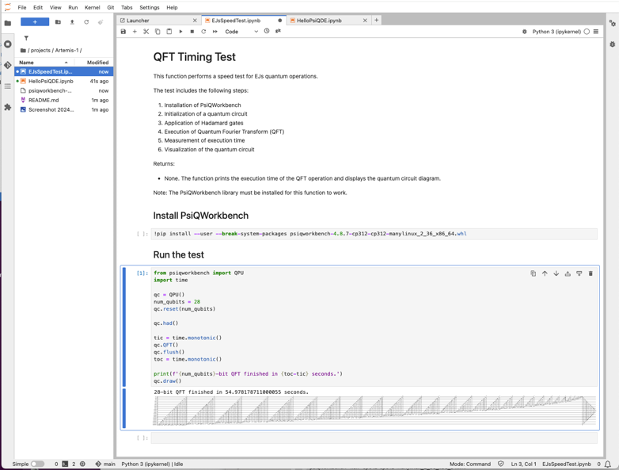Open the Kernel menu
Screen dimensions: 620x470
[93, 8]
